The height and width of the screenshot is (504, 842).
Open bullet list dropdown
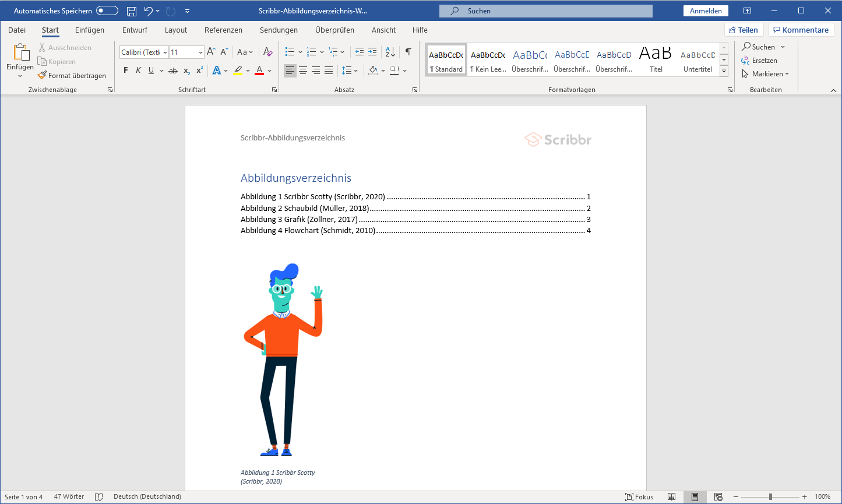[299, 52]
